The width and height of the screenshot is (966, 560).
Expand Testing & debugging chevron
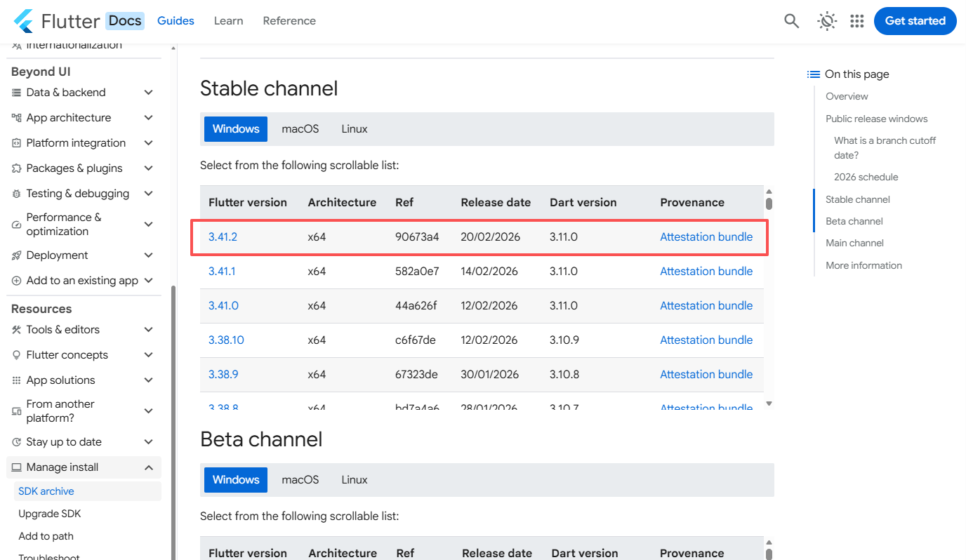[148, 194]
